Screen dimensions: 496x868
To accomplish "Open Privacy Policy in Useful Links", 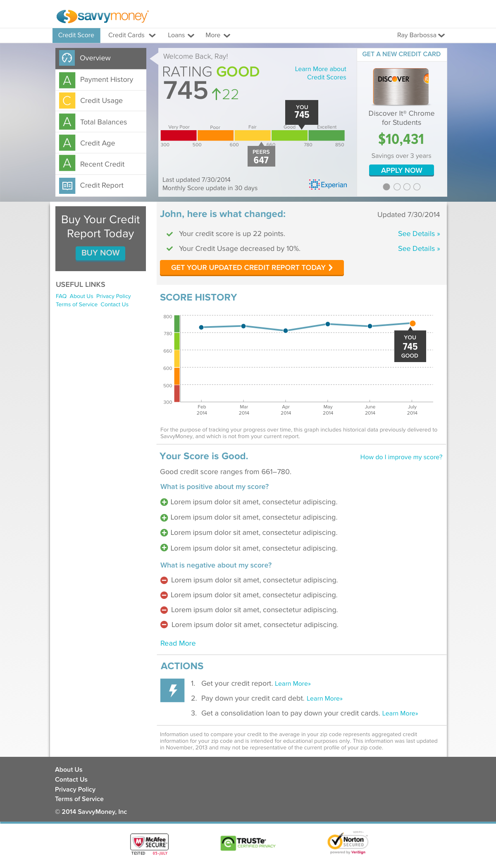I will pyautogui.click(x=113, y=296).
